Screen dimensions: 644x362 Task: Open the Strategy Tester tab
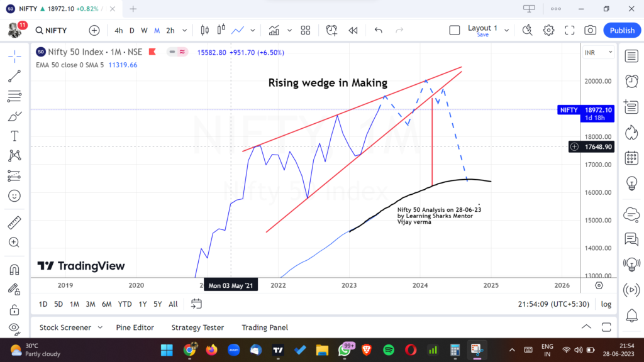pos(197,327)
